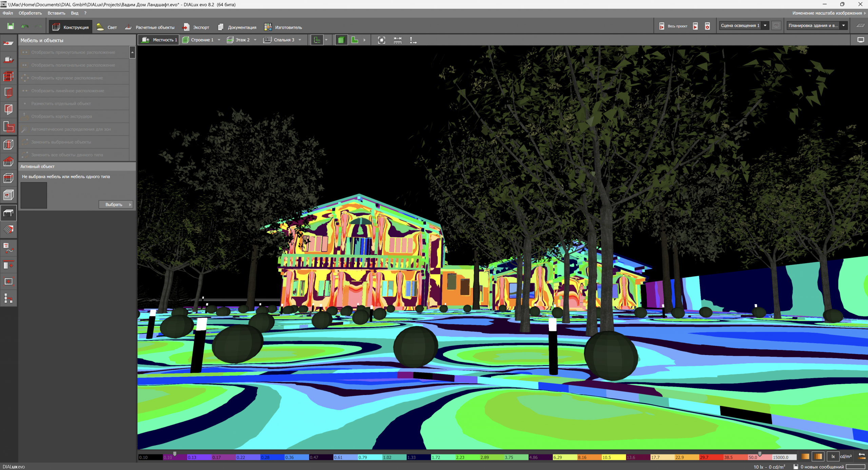Select the measure distance ruler tool
The width and height of the screenshot is (868, 470).
[x=397, y=40]
